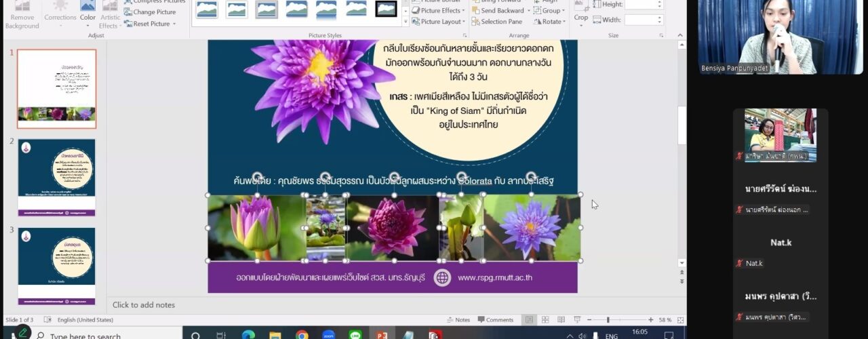The height and width of the screenshot is (339, 868).
Task: Click the scroll down arrow of editor
Action: [682, 263]
